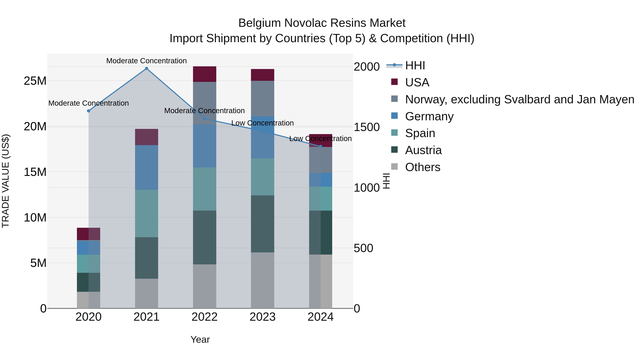The image size is (644, 362).
Task: Toggle the USA legend label
Action: [417, 82]
